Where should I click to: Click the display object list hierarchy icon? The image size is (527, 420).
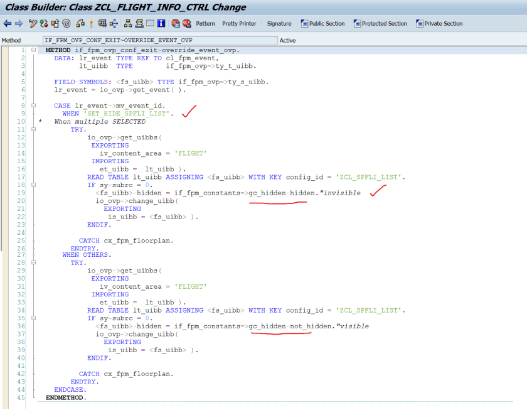128,24
